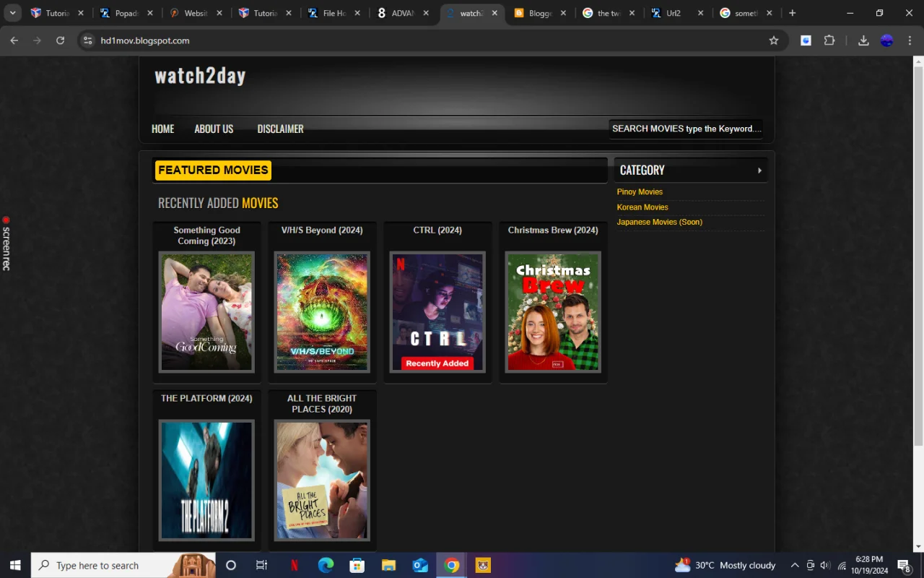Viewport: 924px width, 578px height.
Task: View site information icon in address bar
Action: point(88,40)
